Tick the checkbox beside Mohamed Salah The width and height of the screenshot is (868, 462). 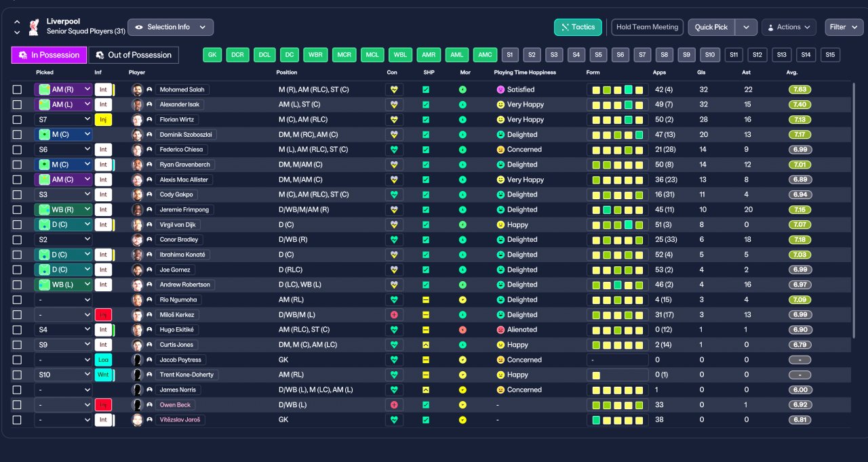[x=17, y=89]
